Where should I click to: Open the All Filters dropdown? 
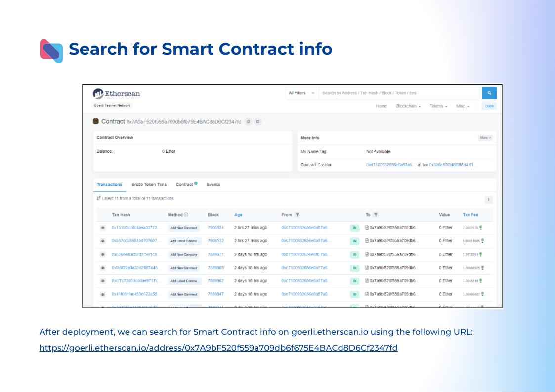point(301,93)
